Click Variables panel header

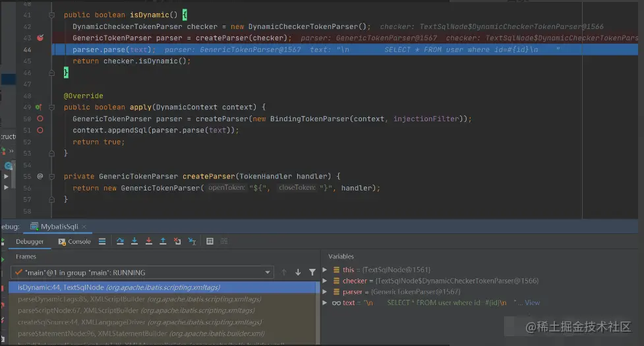tap(341, 256)
